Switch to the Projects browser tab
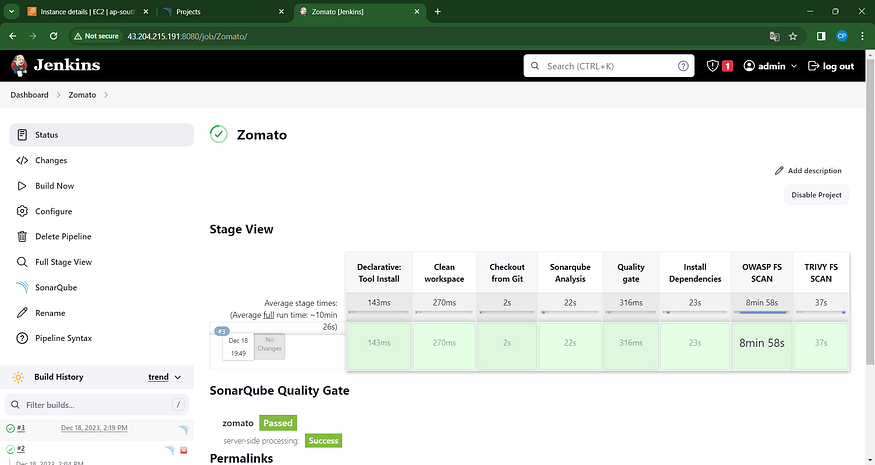 click(x=222, y=12)
